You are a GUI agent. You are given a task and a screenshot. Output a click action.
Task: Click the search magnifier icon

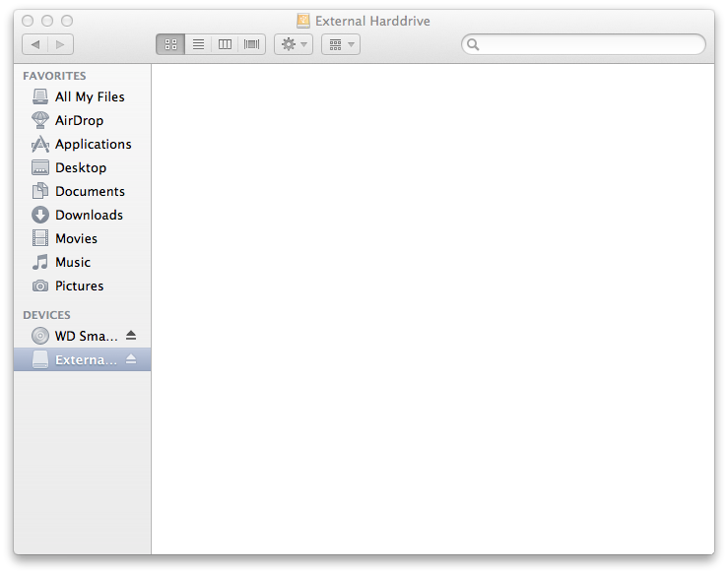pyautogui.click(x=473, y=44)
